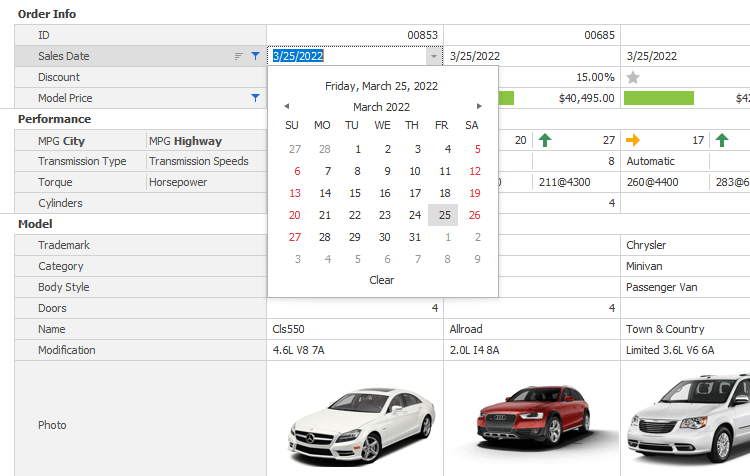750x476 pixels.
Task: Go to next month in calendar
Action: (x=479, y=106)
